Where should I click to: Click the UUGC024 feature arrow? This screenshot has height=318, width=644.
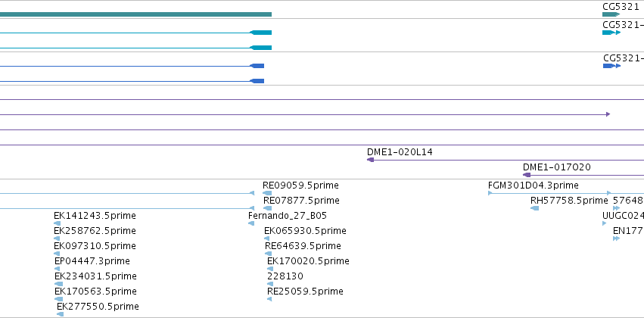604,223
